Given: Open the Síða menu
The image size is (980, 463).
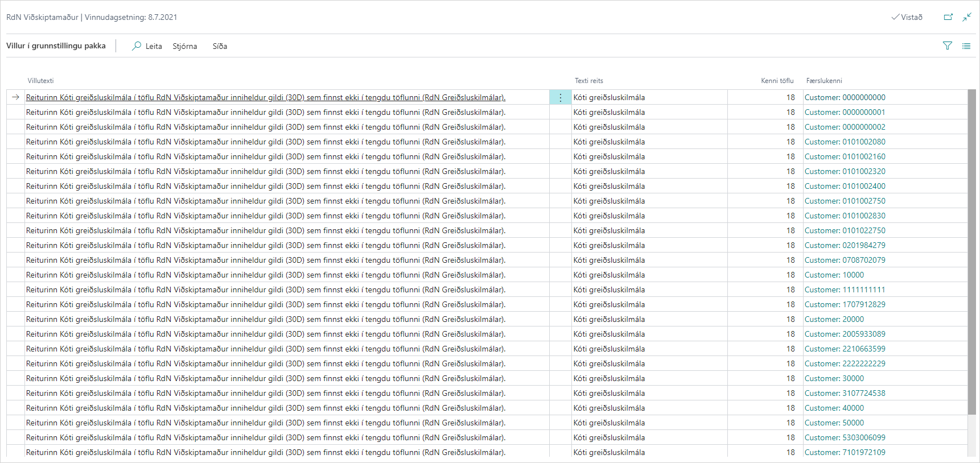Looking at the screenshot, I should 220,46.
